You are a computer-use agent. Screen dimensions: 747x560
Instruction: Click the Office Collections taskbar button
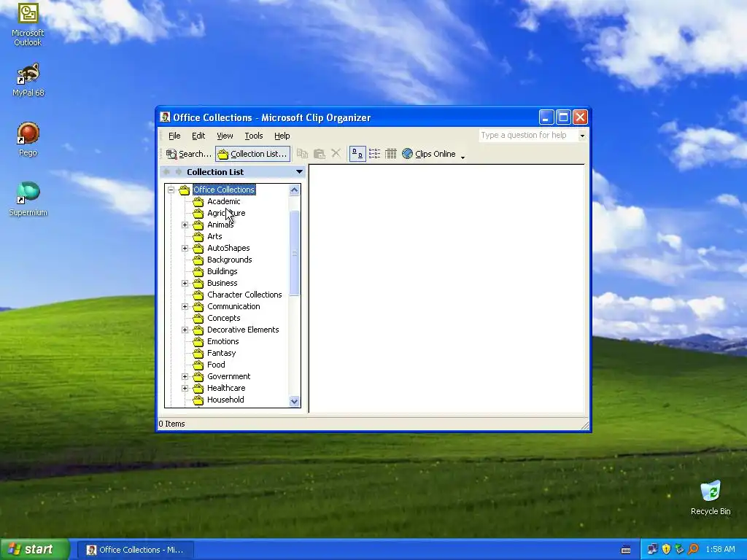[x=136, y=550]
